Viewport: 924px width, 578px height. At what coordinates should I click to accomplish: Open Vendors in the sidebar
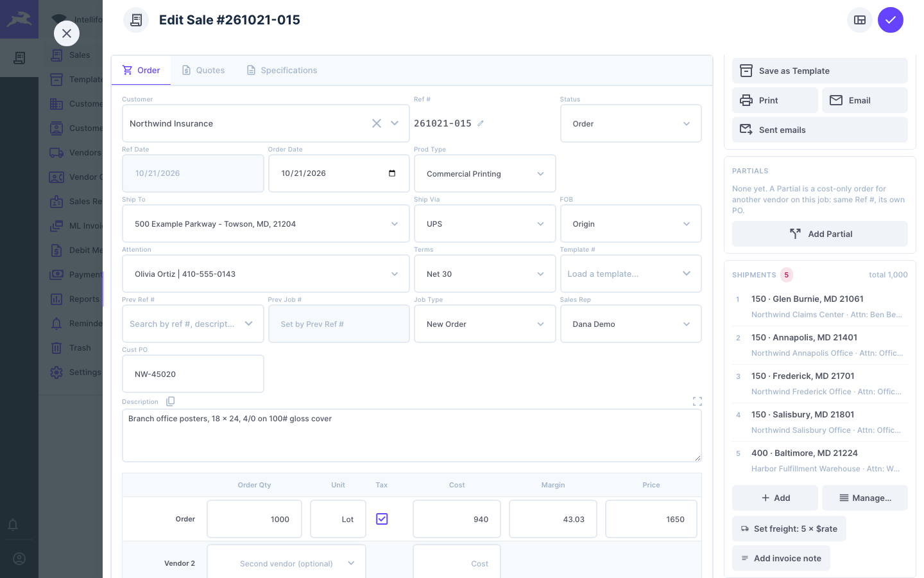pos(76,153)
